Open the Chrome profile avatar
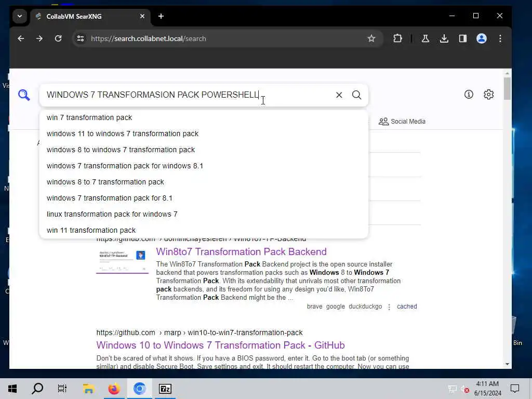 tap(482, 38)
